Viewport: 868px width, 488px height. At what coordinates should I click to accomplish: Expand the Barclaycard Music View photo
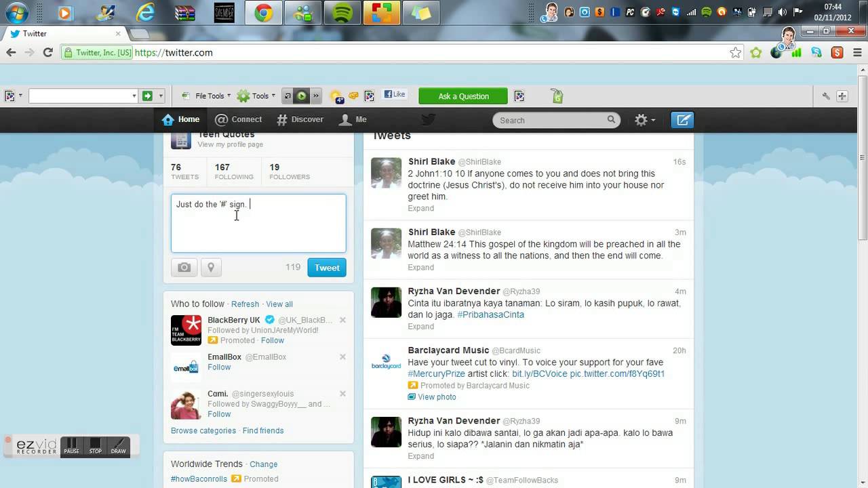click(431, 397)
